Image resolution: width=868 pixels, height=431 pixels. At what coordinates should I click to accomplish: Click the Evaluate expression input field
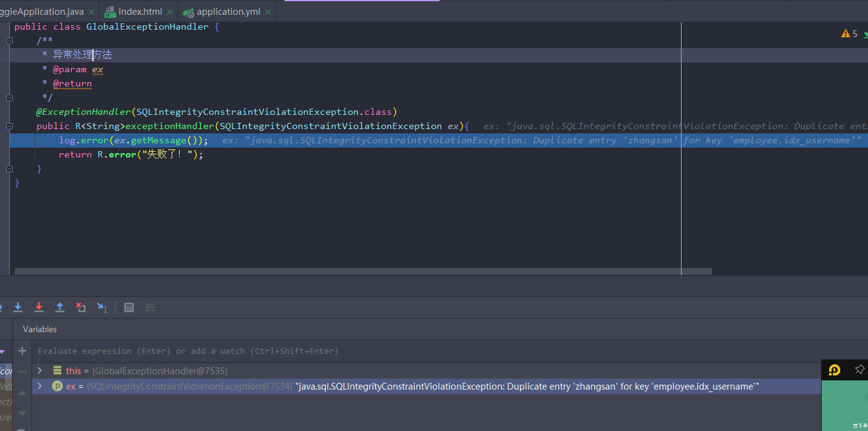click(x=426, y=351)
